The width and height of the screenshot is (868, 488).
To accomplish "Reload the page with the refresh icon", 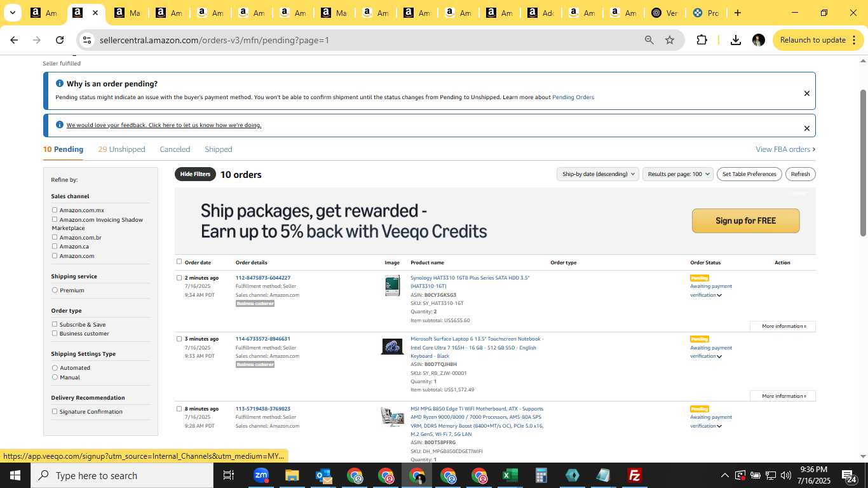I will (x=60, y=40).
